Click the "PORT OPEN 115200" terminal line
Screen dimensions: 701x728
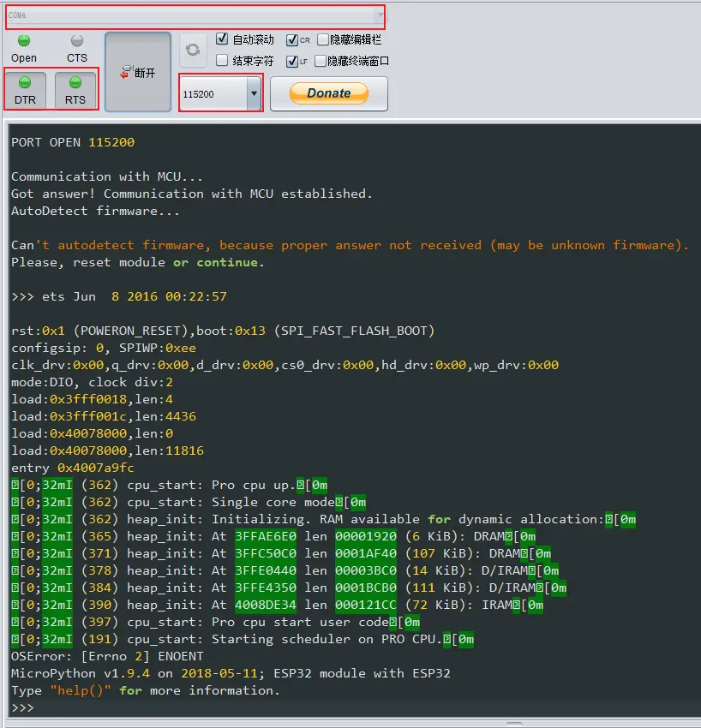[73, 142]
